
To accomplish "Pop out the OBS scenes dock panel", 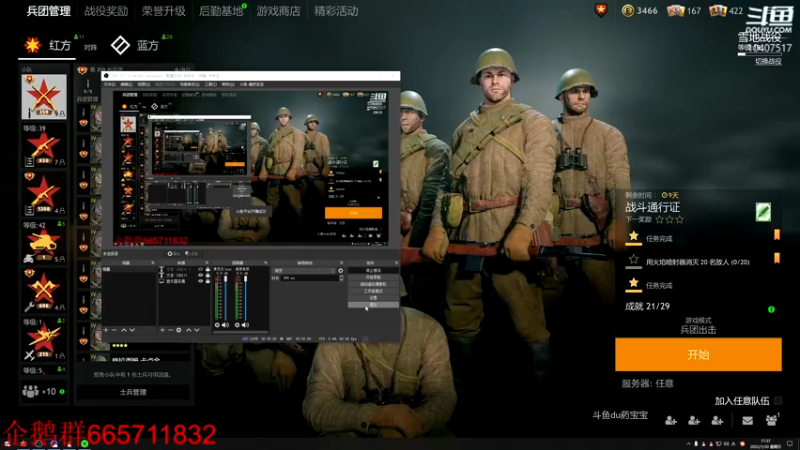I will coord(153,263).
